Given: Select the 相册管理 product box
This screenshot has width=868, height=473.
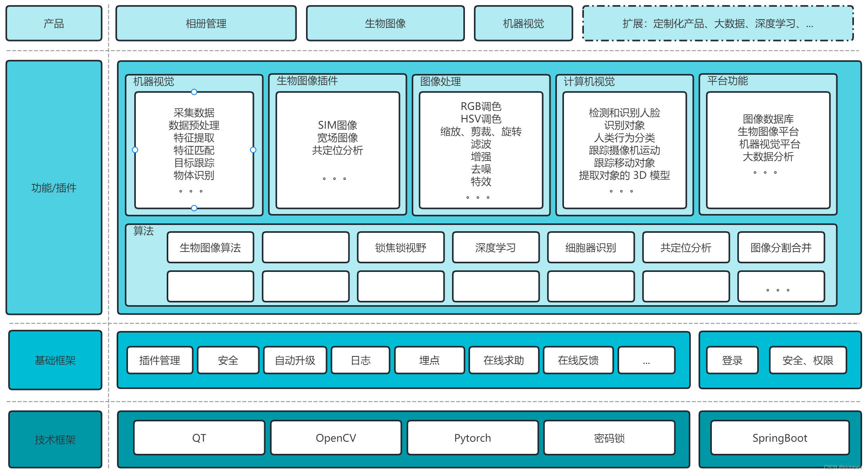Looking at the screenshot, I should coord(205,23).
